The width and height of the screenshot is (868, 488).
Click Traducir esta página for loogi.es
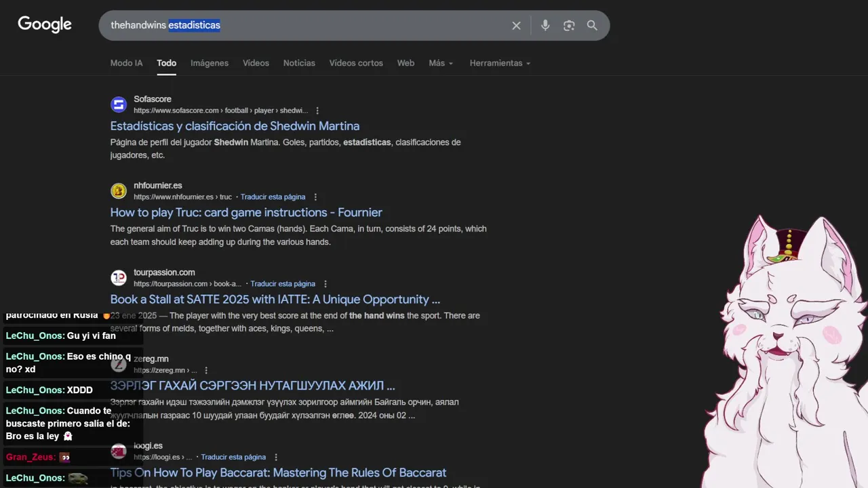coord(233,457)
